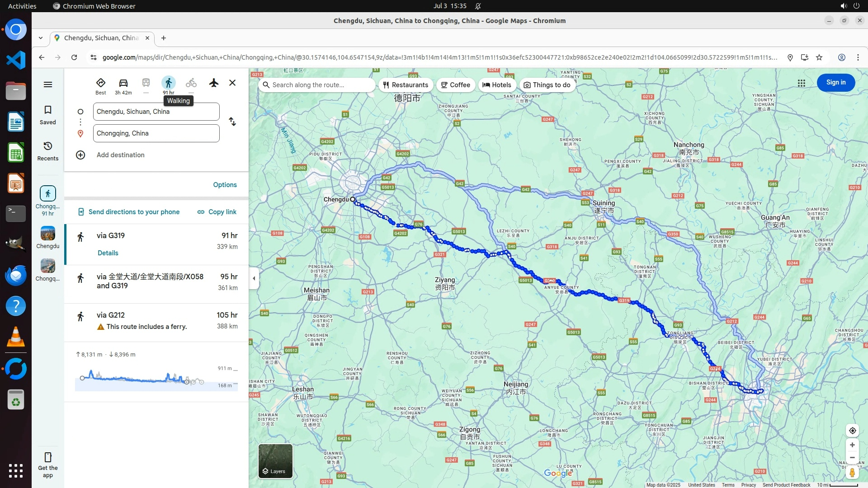Zoom in on the map

pyautogui.click(x=852, y=445)
